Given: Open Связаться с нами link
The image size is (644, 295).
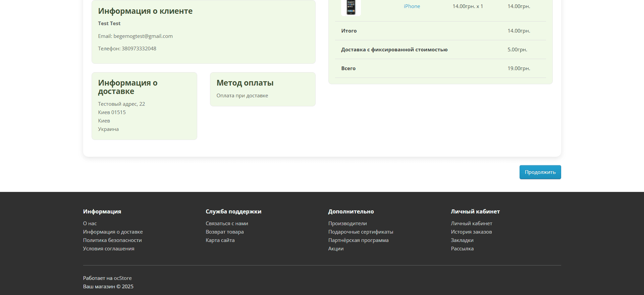Looking at the screenshot, I should pyautogui.click(x=227, y=224).
